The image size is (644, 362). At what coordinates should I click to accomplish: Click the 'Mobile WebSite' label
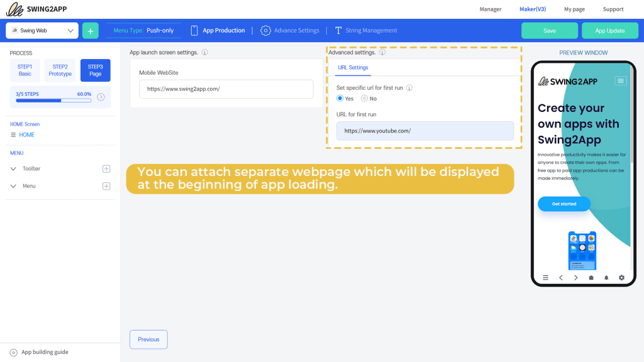158,73
